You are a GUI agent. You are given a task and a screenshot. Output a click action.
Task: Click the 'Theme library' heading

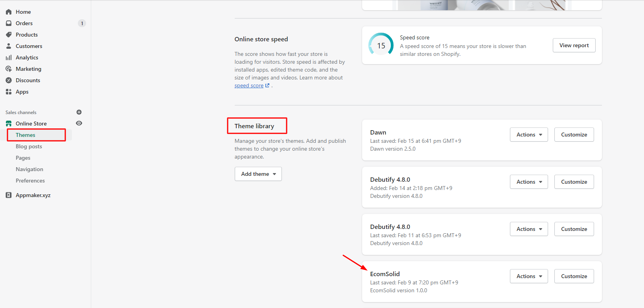(254, 126)
